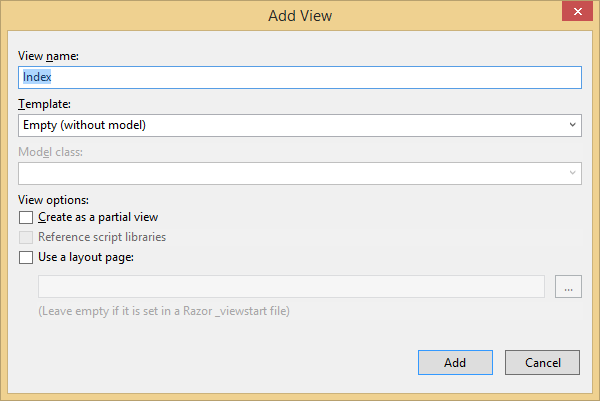
Task: Click the Model class dropdown arrow chevron
Action: pyautogui.click(x=572, y=173)
